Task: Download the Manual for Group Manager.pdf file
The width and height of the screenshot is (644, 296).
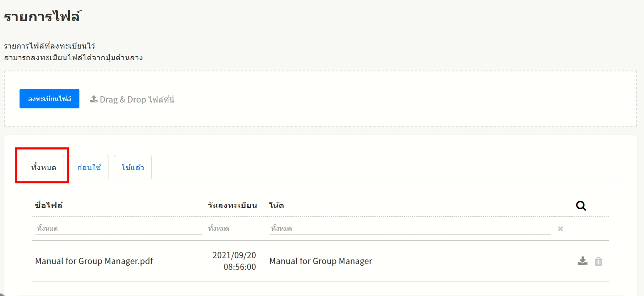Action: (x=582, y=261)
